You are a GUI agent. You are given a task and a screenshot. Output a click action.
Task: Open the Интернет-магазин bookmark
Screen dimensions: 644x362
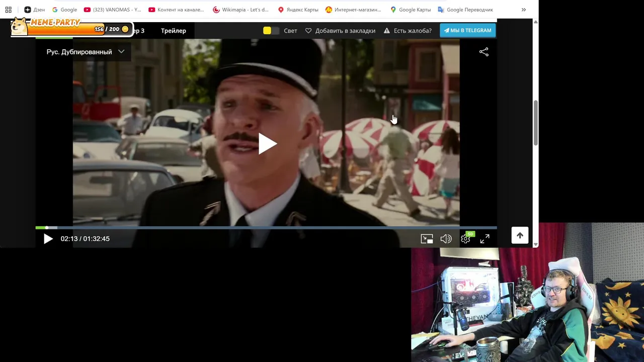[353, 10]
